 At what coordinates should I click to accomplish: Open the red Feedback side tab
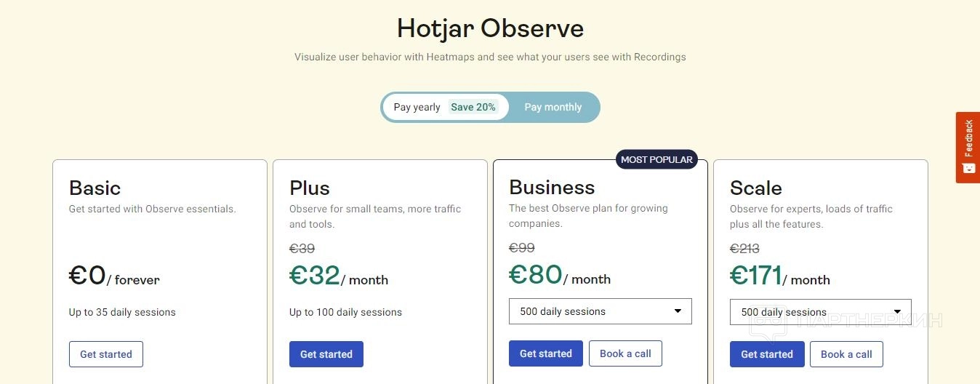click(x=968, y=138)
